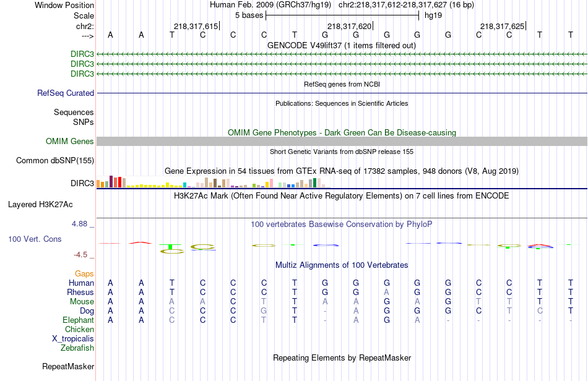The width and height of the screenshot is (588, 381).
Task: Select the Human alignment row label
Action: coord(81,283)
